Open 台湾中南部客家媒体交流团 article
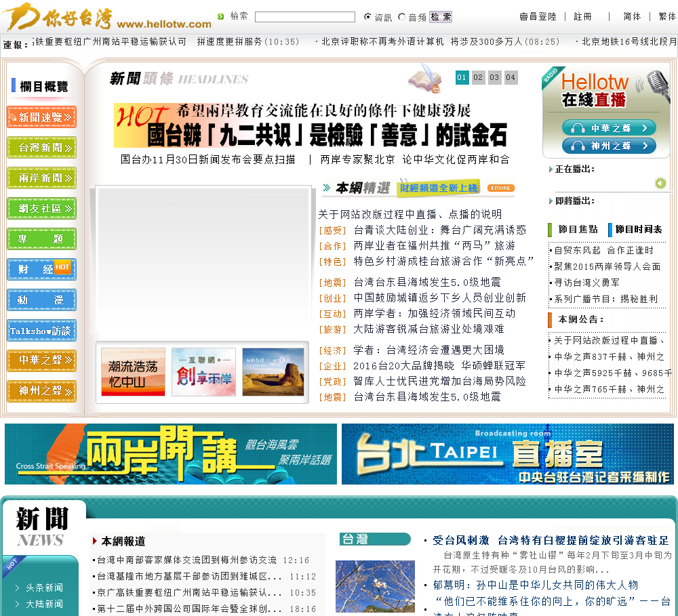This screenshot has width=678, height=616. [x=187, y=560]
